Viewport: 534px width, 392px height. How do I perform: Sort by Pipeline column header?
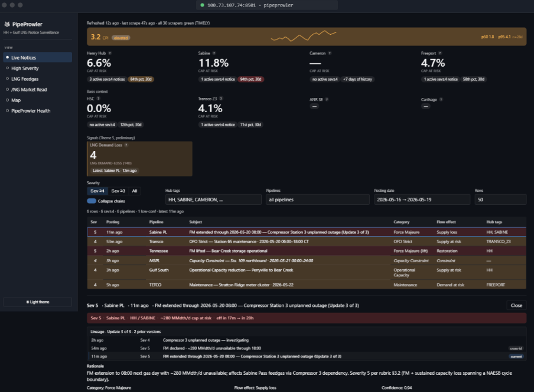[x=157, y=222]
